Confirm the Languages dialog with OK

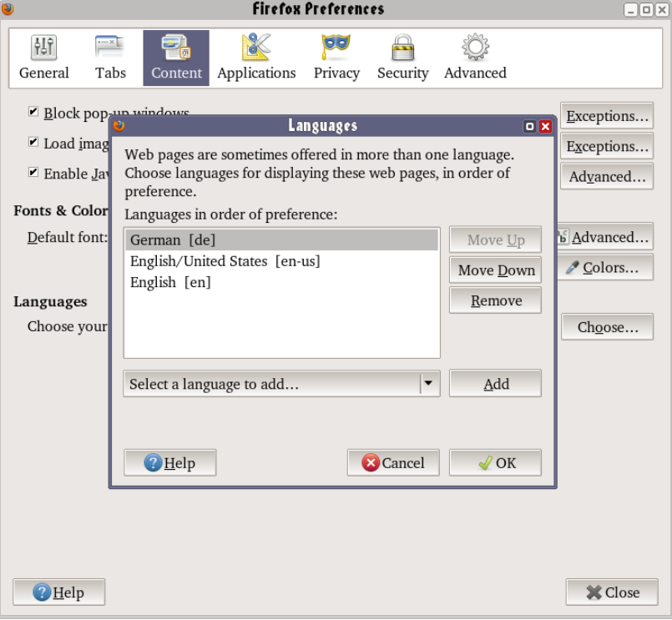click(x=495, y=463)
